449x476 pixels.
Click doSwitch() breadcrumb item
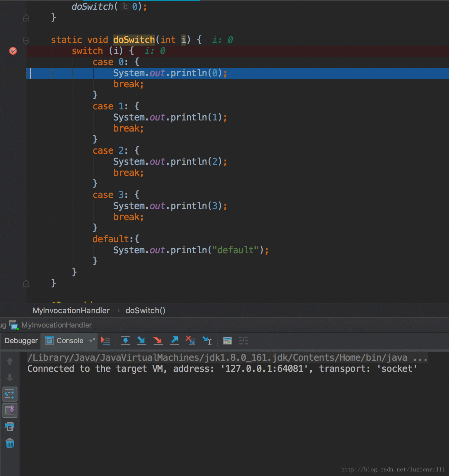(x=145, y=311)
